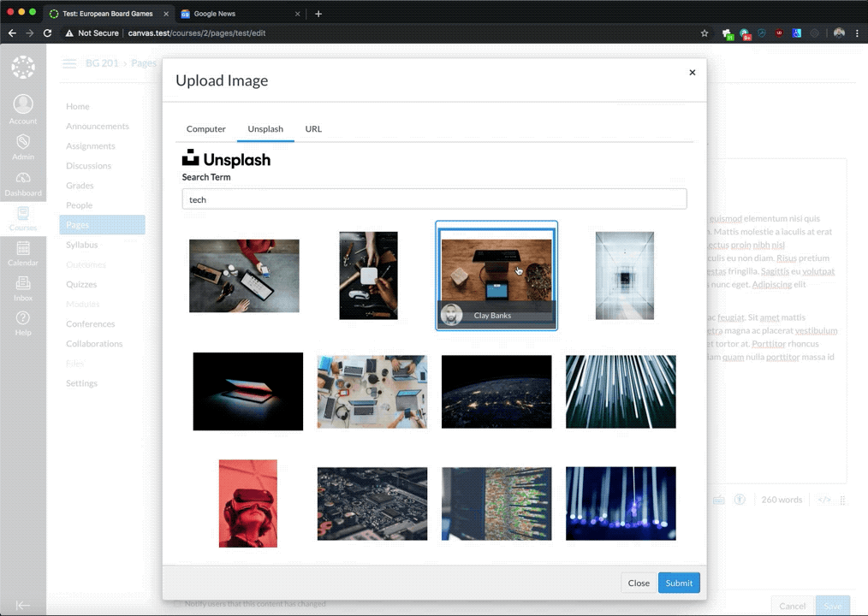Switch to the URL tab
Viewport: 868px width, 616px height.
(313, 129)
